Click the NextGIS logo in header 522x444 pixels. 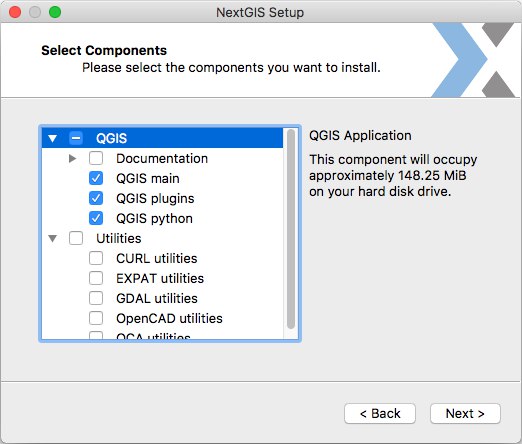click(474, 60)
